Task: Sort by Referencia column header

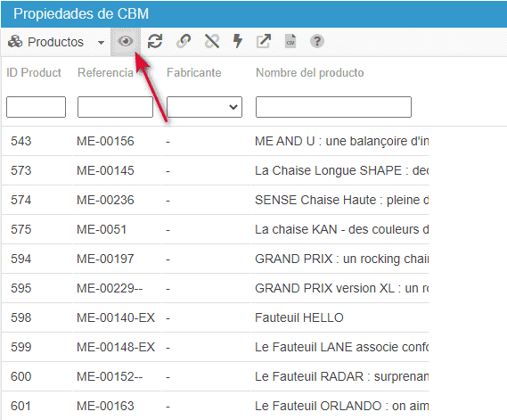Action: point(105,72)
